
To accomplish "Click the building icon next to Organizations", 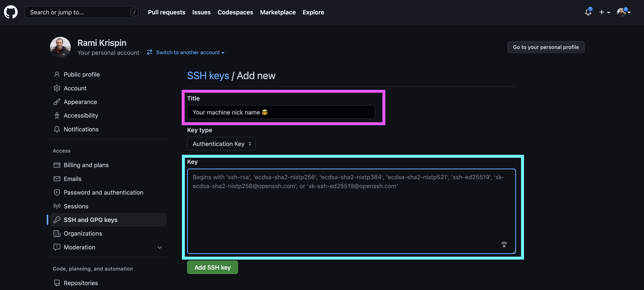I will coord(57,233).
